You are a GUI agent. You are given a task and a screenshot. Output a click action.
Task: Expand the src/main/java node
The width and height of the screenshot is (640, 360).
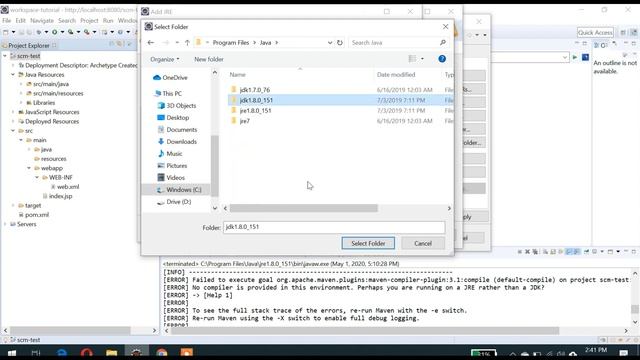click(x=21, y=84)
